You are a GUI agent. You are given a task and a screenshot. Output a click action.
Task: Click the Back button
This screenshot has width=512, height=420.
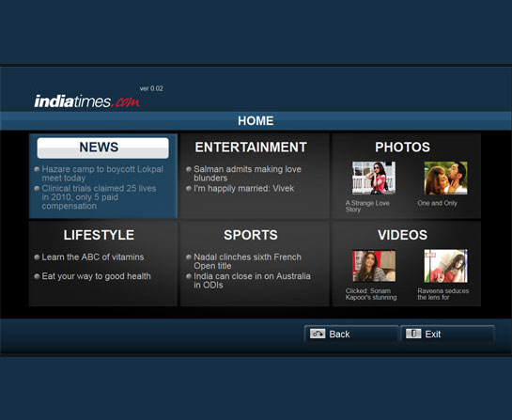click(x=351, y=334)
